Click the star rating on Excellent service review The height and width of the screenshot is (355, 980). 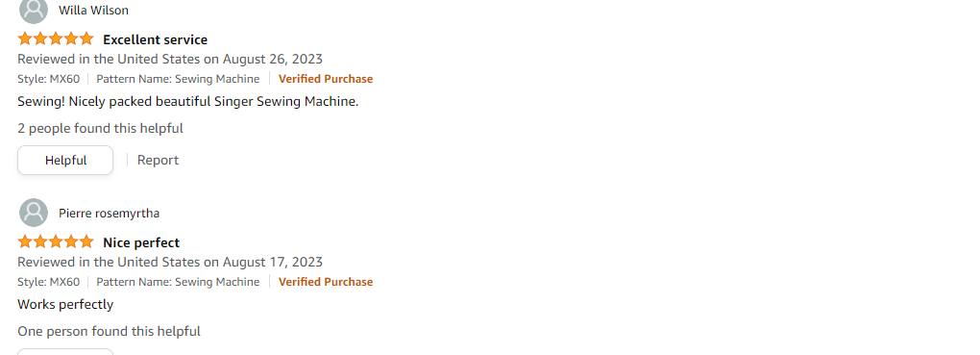(56, 38)
